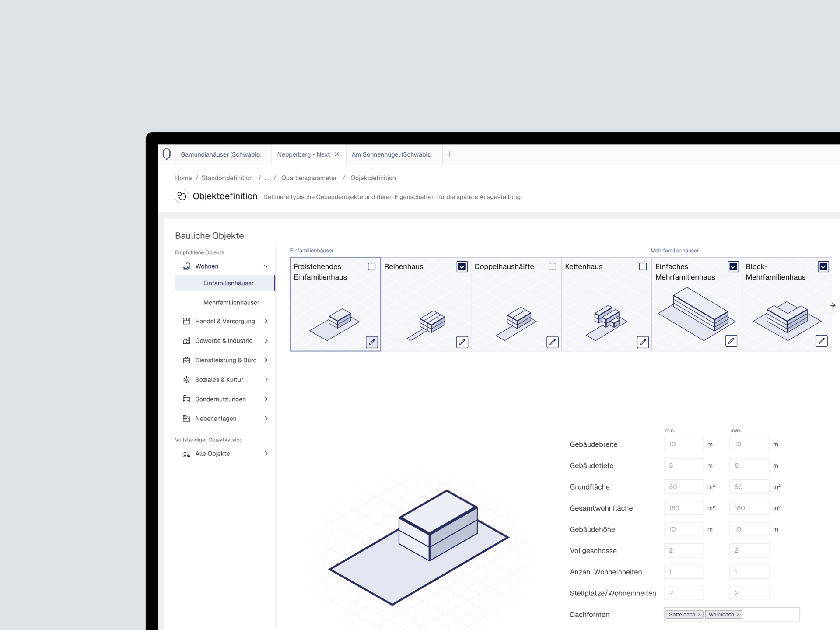Click the Q logo icon in tab bar
The image size is (840, 630).
coord(167,154)
